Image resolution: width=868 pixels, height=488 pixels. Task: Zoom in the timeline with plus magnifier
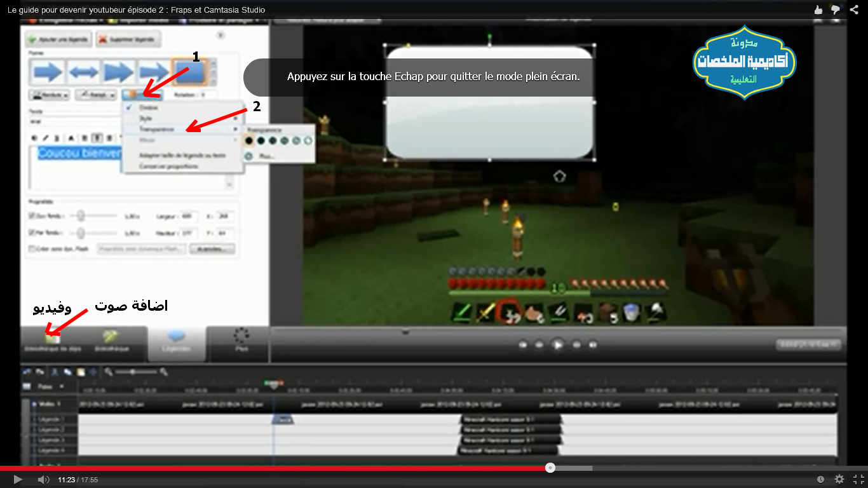163,372
